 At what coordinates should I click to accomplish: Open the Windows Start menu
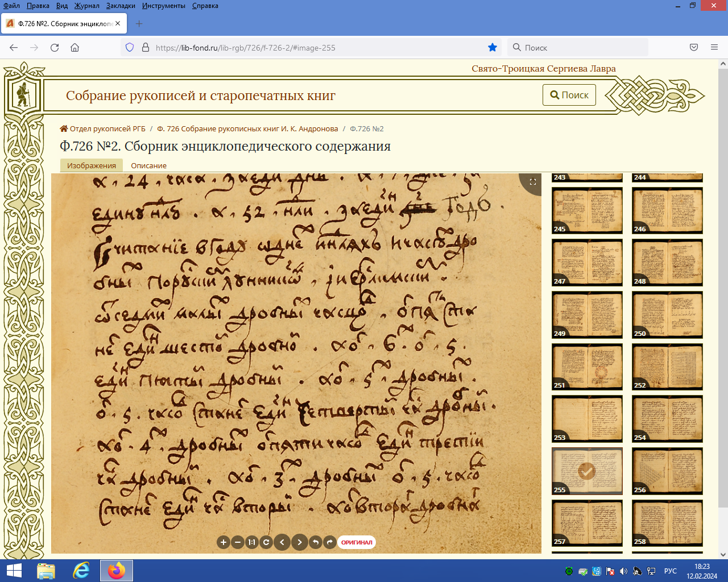pos(14,571)
